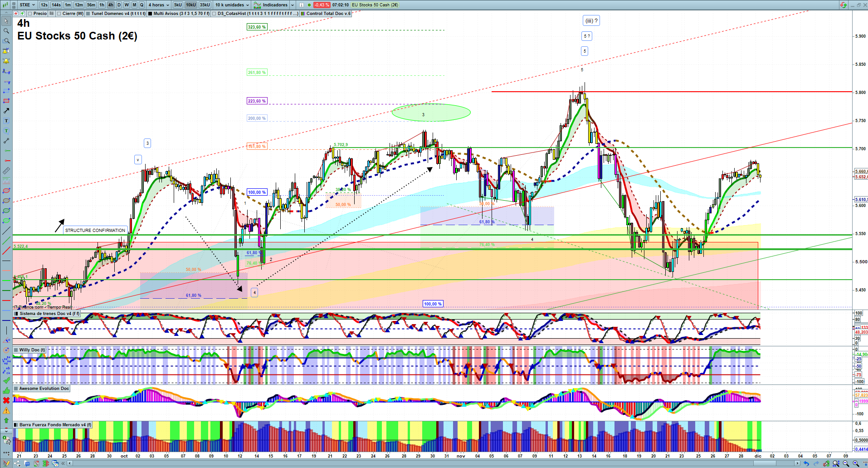Image resolution: width=868 pixels, height=468 pixels.
Task: Toggle the Cierre (W) checkbox
Action: 59,14
